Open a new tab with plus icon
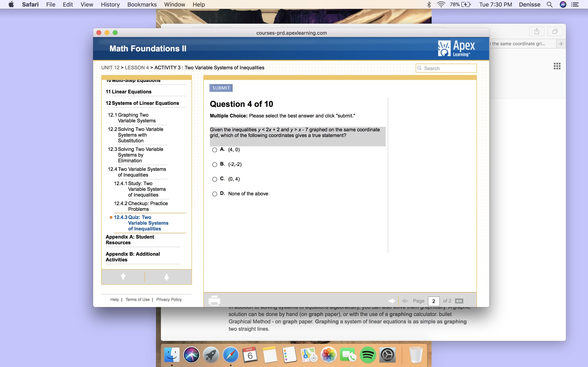 coord(561,44)
